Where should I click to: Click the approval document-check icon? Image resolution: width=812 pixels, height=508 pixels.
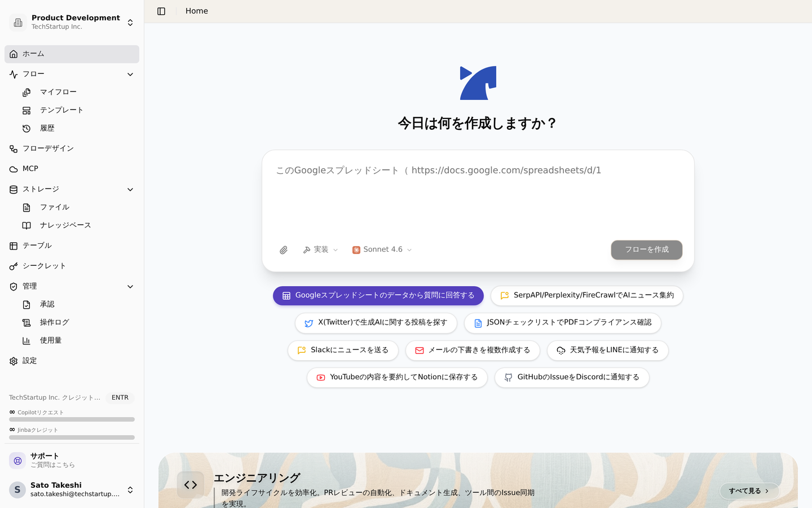27,305
